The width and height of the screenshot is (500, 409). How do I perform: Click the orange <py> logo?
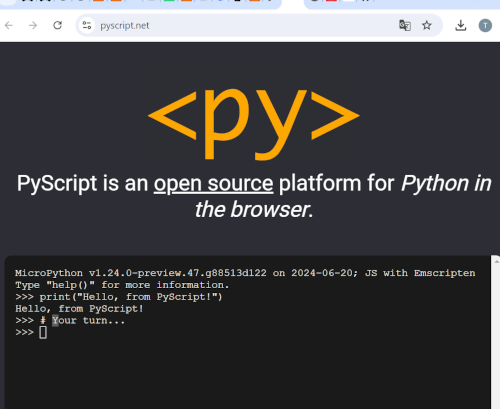tap(254, 124)
